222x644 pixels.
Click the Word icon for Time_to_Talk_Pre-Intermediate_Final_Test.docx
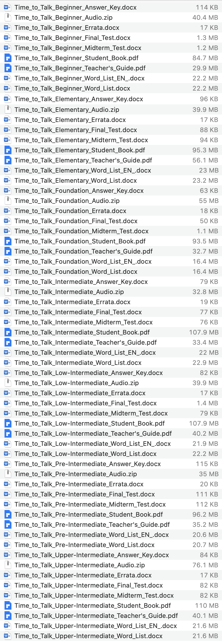point(7,494)
